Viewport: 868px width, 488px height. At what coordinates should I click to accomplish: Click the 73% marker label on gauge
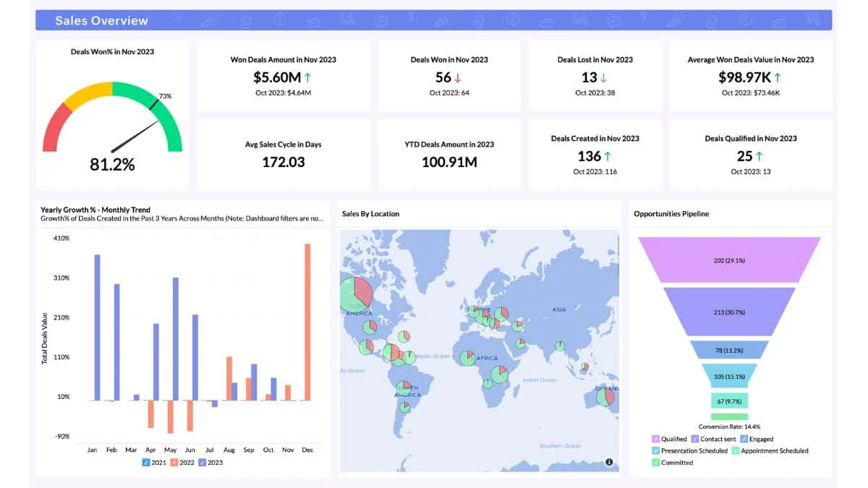[165, 96]
